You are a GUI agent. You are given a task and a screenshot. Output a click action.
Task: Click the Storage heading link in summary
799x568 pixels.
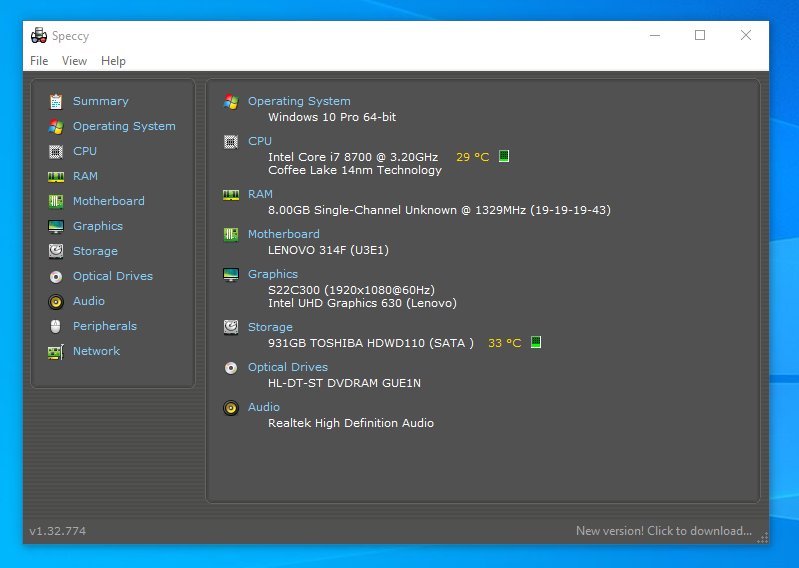(270, 327)
